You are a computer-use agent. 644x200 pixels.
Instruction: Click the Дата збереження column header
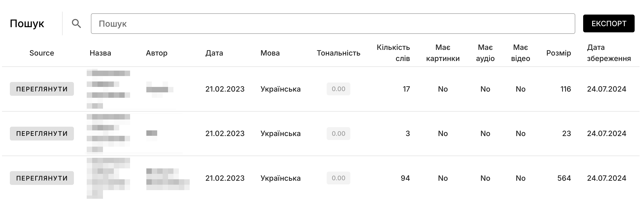click(x=609, y=53)
